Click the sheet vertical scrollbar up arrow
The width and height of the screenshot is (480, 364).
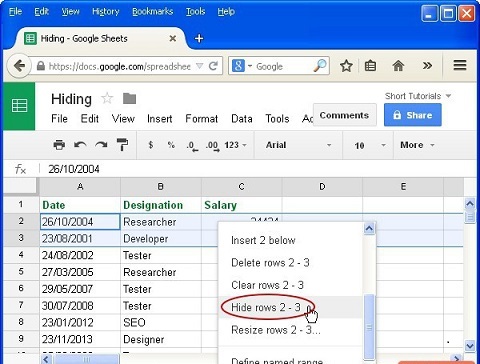470,204
